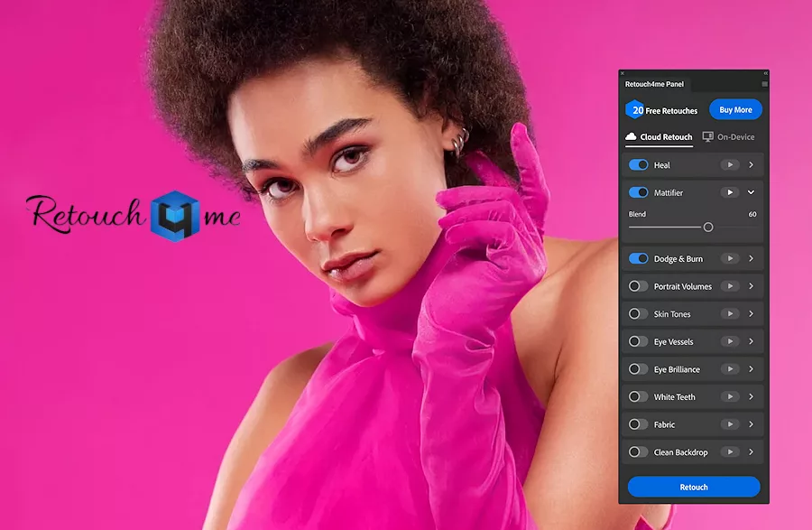The image size is (812, 530).
Task: Disable the Heal toggle
Action: coord(639,165)
